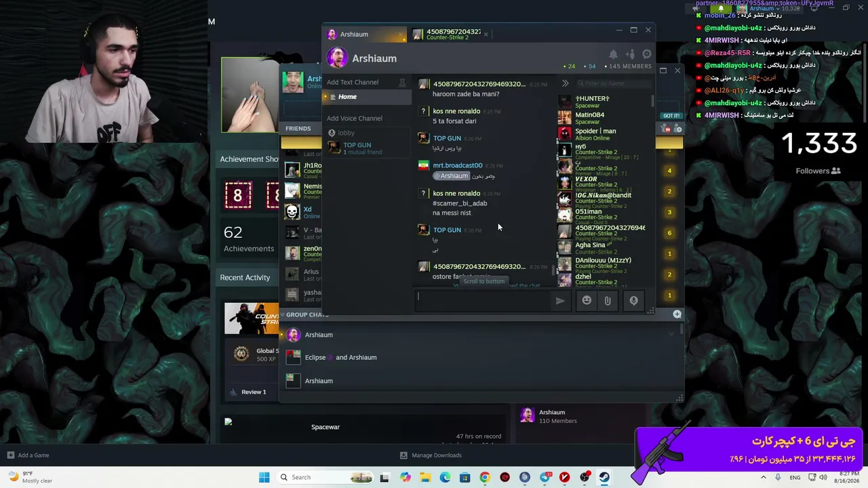Open the Spacewar recent activity entry
This screenshot has width=868, height=488.
(x=325, y=427)
